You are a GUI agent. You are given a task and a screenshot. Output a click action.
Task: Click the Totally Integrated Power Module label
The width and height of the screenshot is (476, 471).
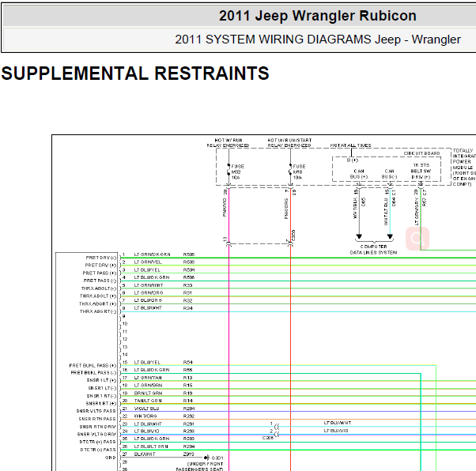coord(464,168)
